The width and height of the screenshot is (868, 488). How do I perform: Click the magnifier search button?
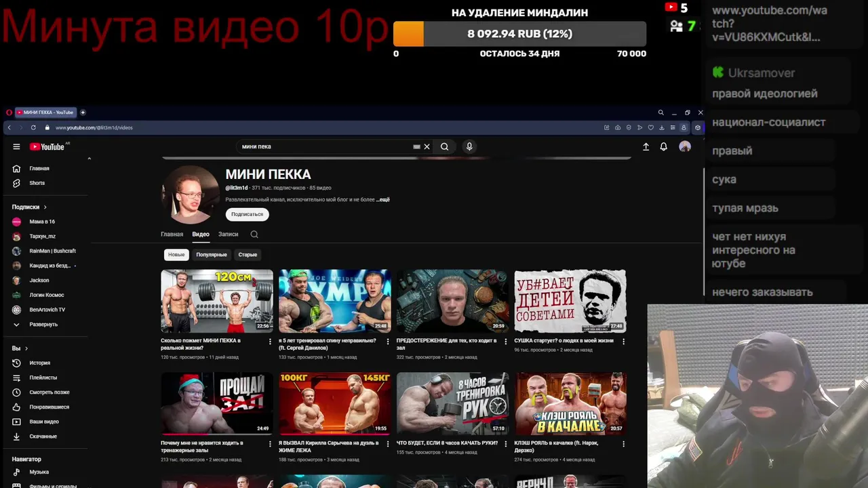pyautogui.click(x=444, y=146)
